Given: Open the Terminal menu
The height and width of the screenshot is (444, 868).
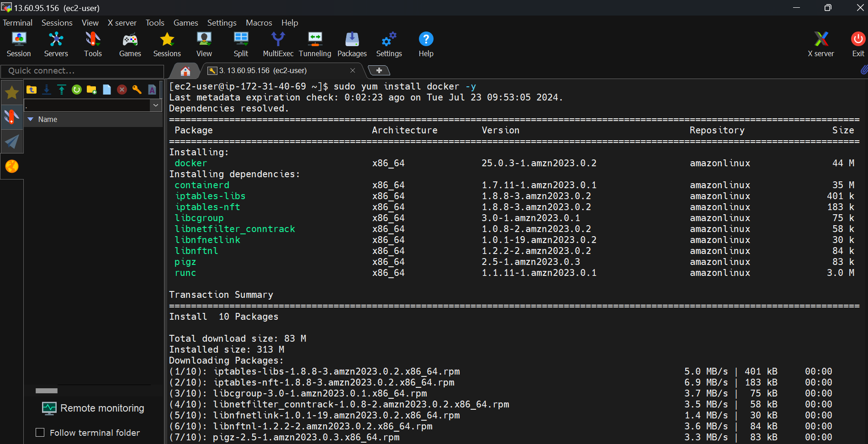Looking at the screenshot, I should point(17,23).
